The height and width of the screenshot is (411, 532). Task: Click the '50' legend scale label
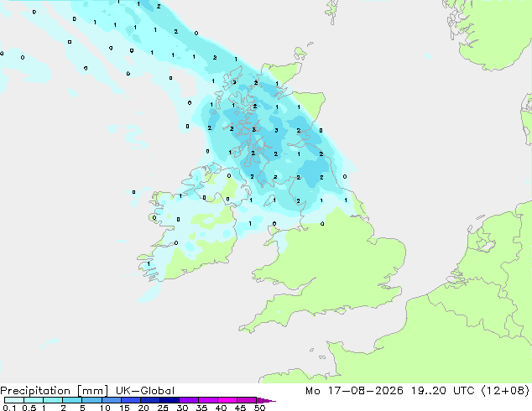259,408
